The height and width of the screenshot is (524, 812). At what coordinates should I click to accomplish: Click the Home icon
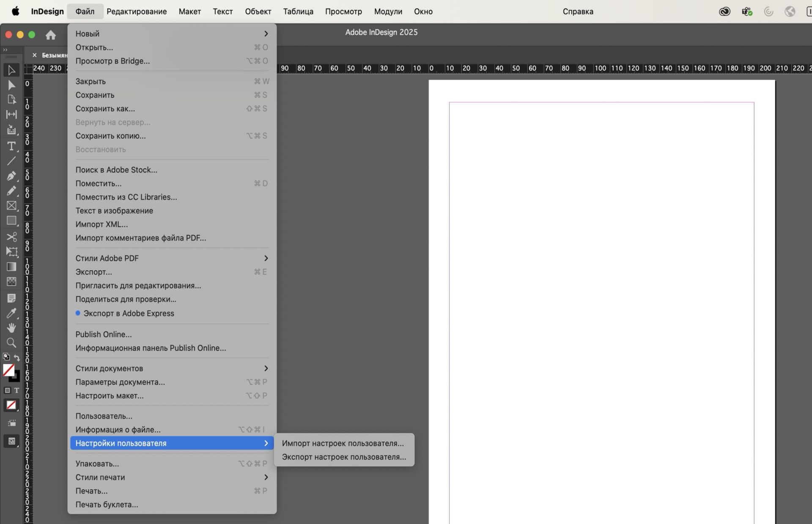pyautogui.click(x=51, y=35)
